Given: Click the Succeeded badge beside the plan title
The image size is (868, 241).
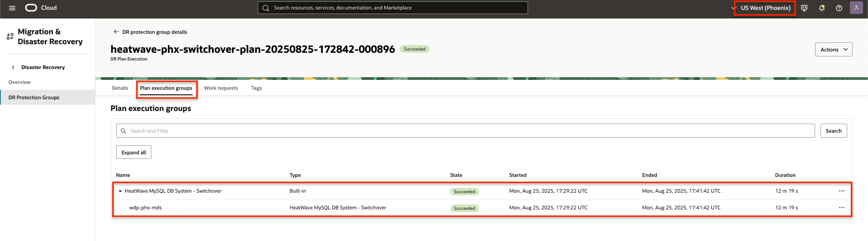Looking at the screenshot, I should click(x=415, y=49).
